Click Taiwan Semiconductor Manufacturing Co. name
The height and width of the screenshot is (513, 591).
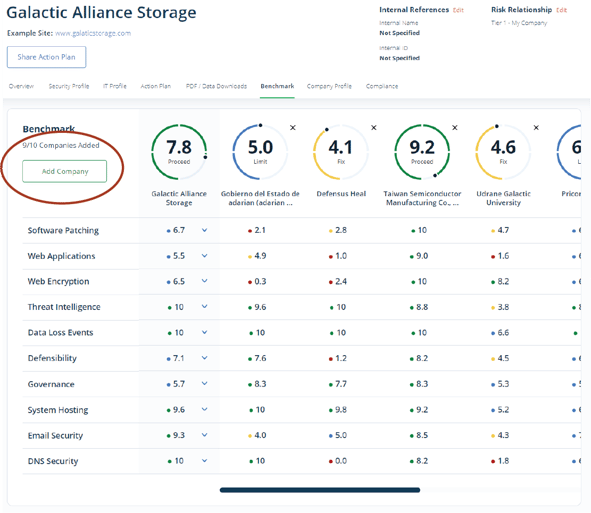(x=422, y=198)
